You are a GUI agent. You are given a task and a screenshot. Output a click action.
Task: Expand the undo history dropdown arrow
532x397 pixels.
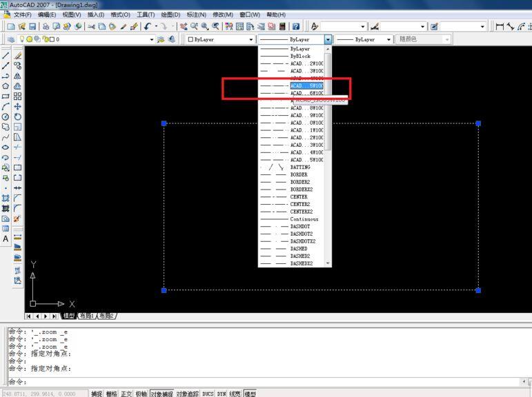pos(156,26)
